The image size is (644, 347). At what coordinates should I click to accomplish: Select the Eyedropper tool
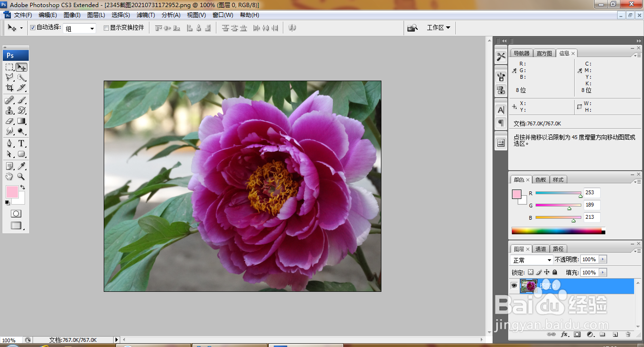click(21, 166)
